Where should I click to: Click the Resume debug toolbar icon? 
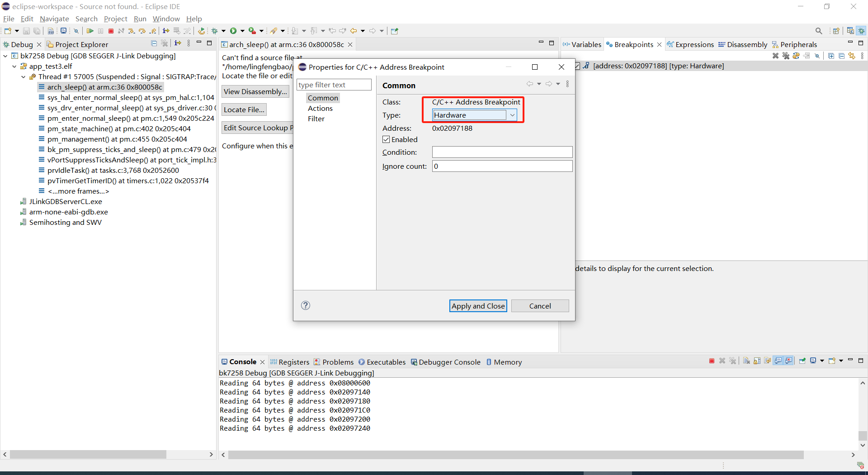[90, 31]
